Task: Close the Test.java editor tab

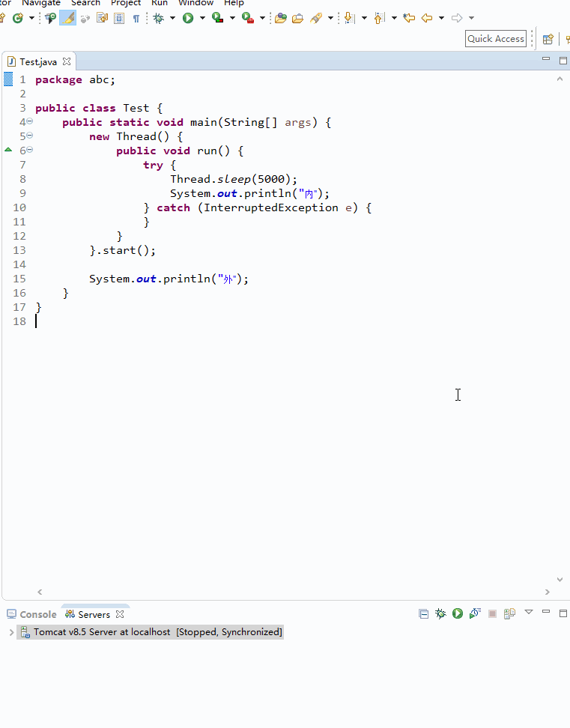Action: [67, 61]
